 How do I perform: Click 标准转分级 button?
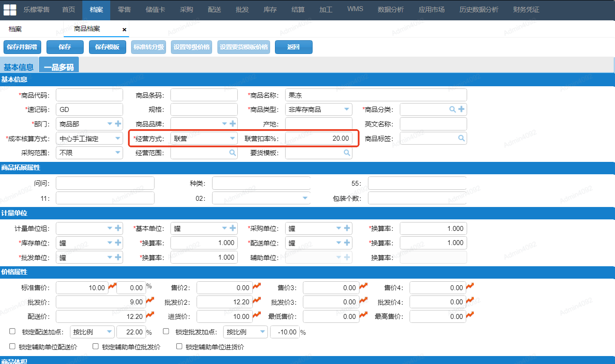(x=148, y=47)
